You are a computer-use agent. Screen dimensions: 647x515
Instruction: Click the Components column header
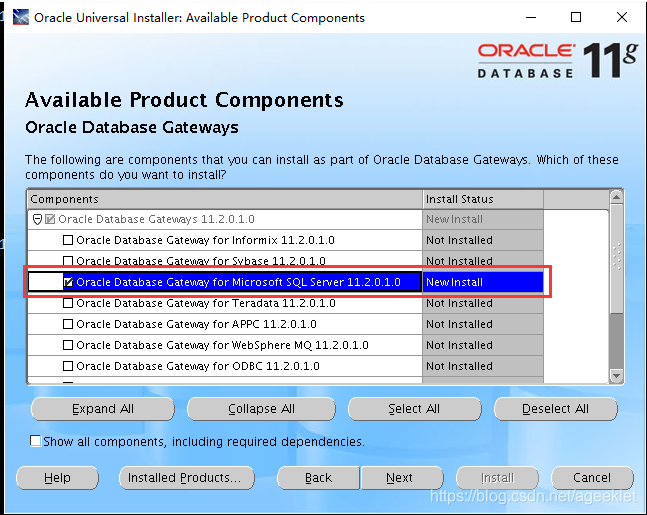tap(225, 199)
